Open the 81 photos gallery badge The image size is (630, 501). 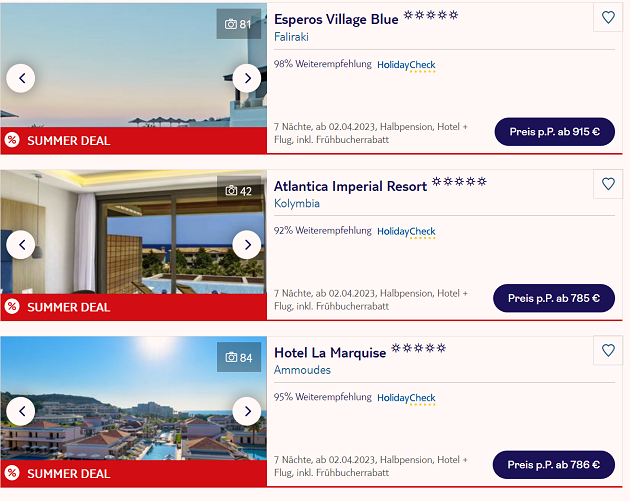coord(239,24)
